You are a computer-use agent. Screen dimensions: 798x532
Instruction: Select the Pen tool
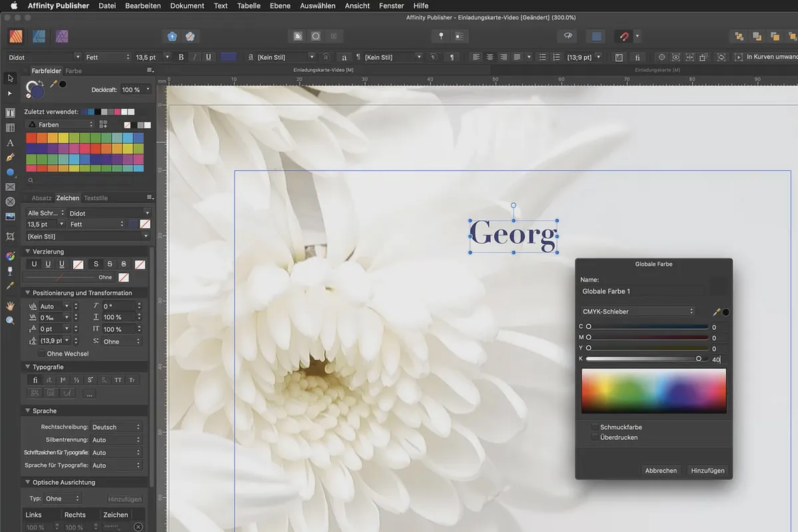(10, 158)
